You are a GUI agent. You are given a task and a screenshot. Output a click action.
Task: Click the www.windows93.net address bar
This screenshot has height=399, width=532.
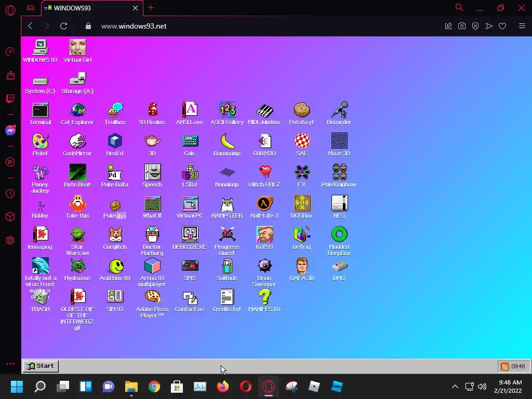tap(134, 26)
